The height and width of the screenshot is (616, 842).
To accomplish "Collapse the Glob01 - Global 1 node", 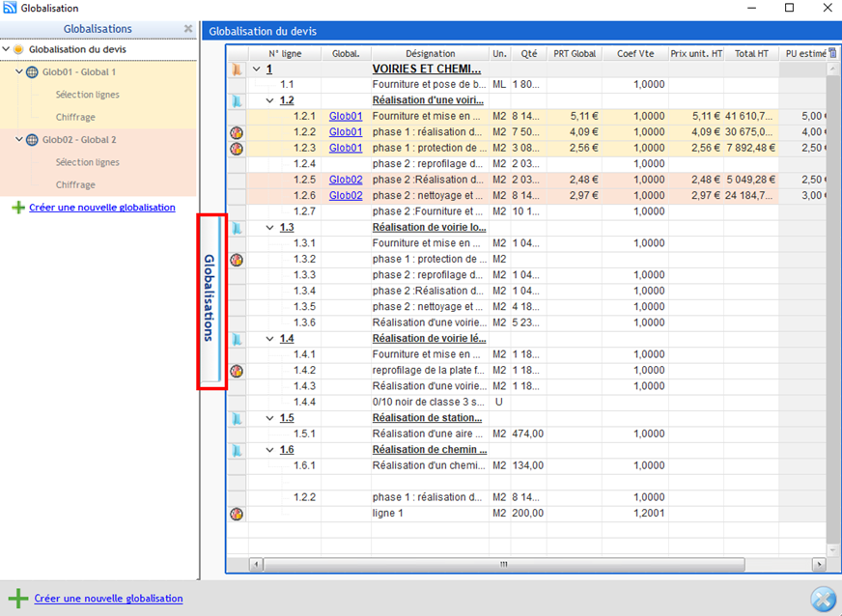I will (x=19, y=72).
